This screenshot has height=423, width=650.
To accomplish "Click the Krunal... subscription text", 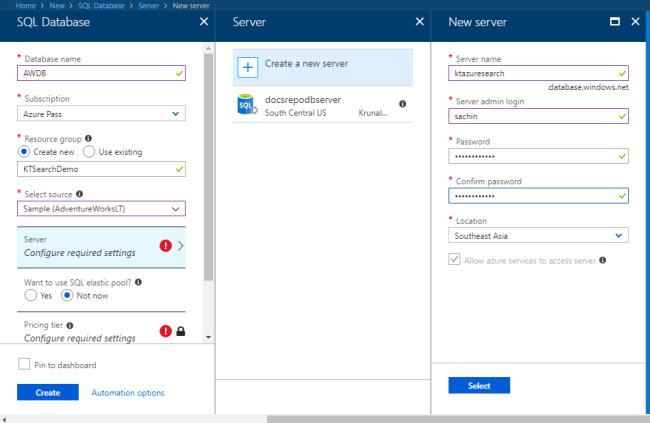I will pos(373,113).
